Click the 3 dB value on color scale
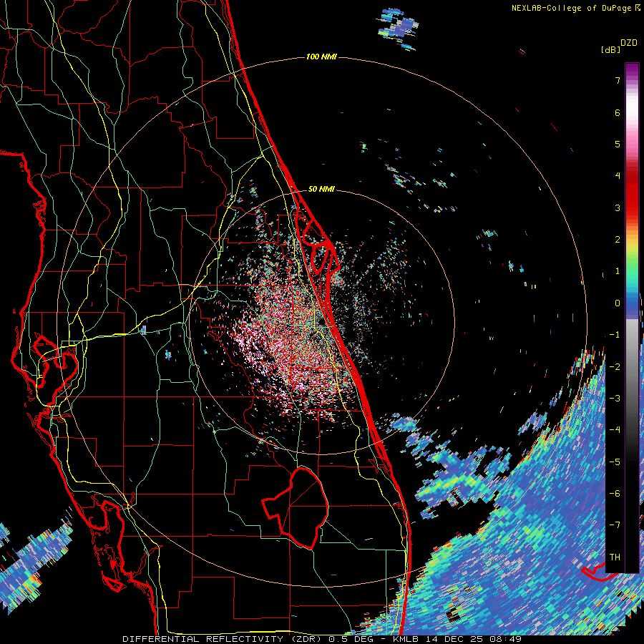The height and width of the screenshot is (644, 644). [618, 208]
